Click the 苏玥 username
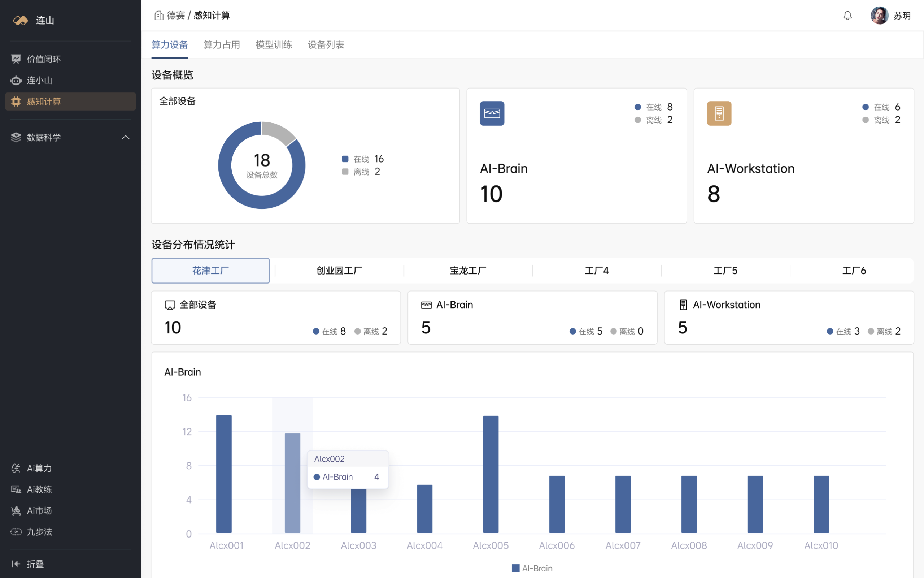Screen dimensions: 924x578 [902, 16]
